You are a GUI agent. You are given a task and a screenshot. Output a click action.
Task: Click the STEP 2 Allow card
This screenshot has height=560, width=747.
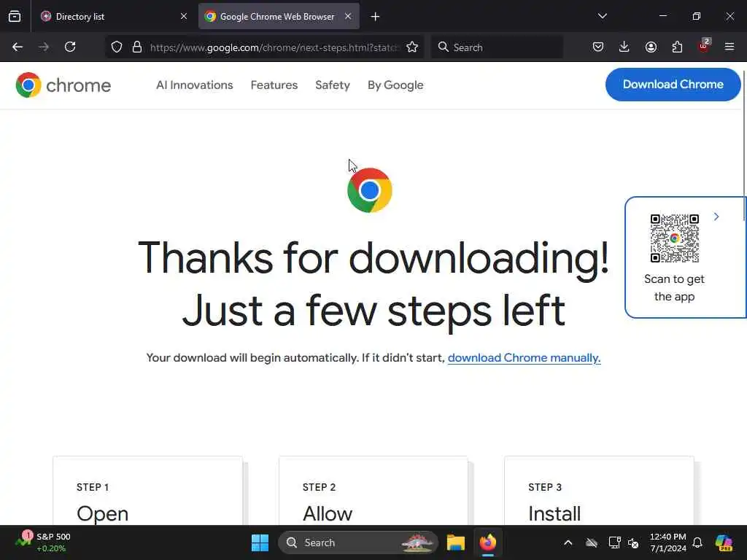point(373,491)
